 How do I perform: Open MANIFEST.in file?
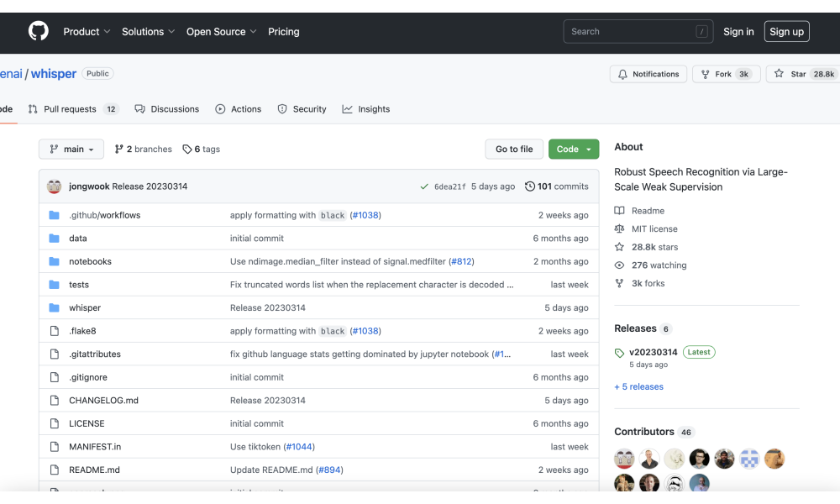[x=95, y=447]
